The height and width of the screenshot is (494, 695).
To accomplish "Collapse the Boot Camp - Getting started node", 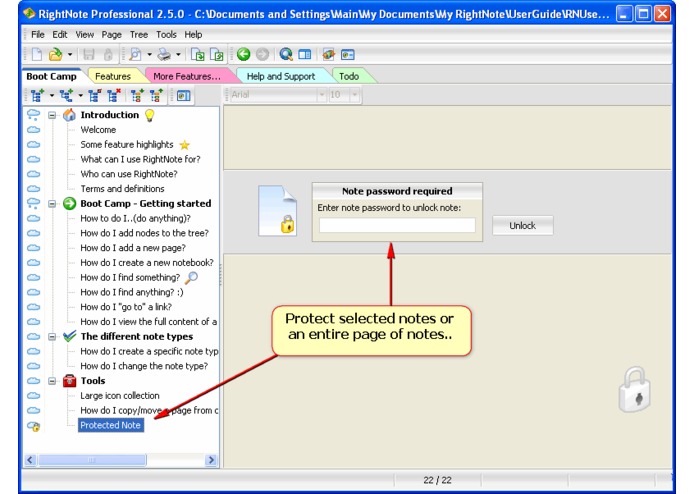I will [x=52, y=204].
